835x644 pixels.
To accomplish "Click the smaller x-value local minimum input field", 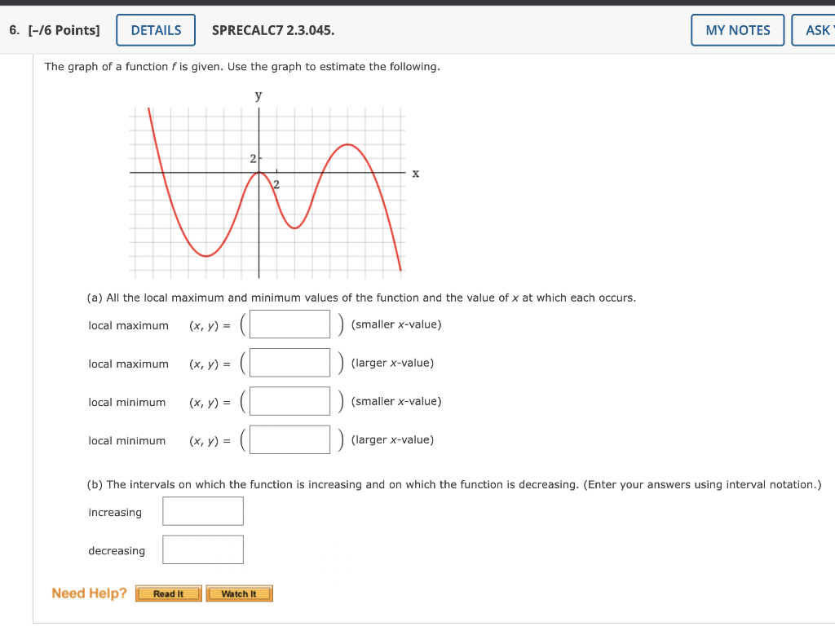I will 289,400.
